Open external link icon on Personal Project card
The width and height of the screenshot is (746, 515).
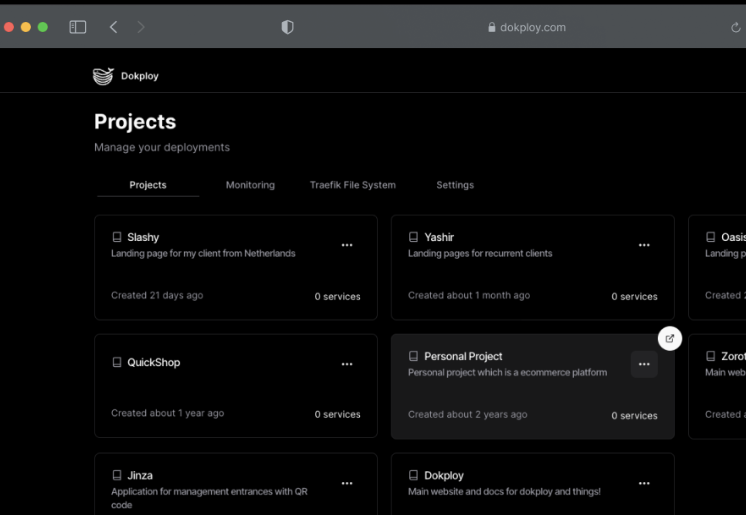(670, 339)
